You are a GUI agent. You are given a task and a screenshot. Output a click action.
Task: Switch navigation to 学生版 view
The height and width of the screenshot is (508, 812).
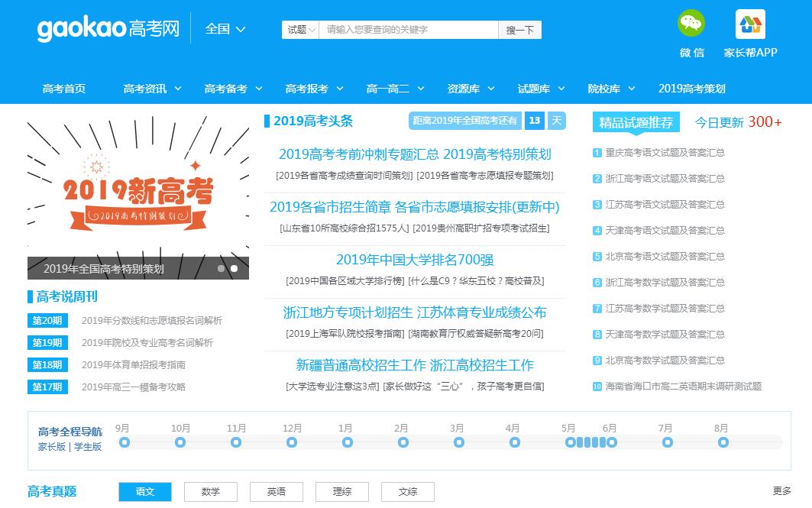click(x=88, y=447)
